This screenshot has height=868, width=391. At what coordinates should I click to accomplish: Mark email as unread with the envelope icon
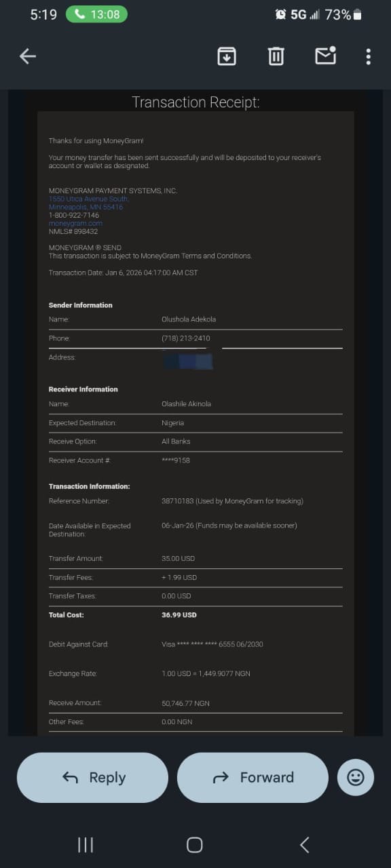tap(326, 56)
